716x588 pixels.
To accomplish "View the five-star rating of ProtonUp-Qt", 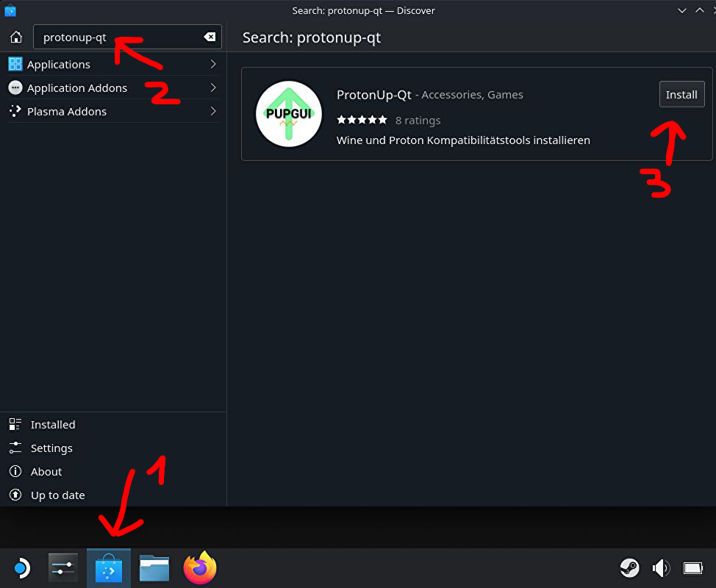I will [x=362, y=120].
